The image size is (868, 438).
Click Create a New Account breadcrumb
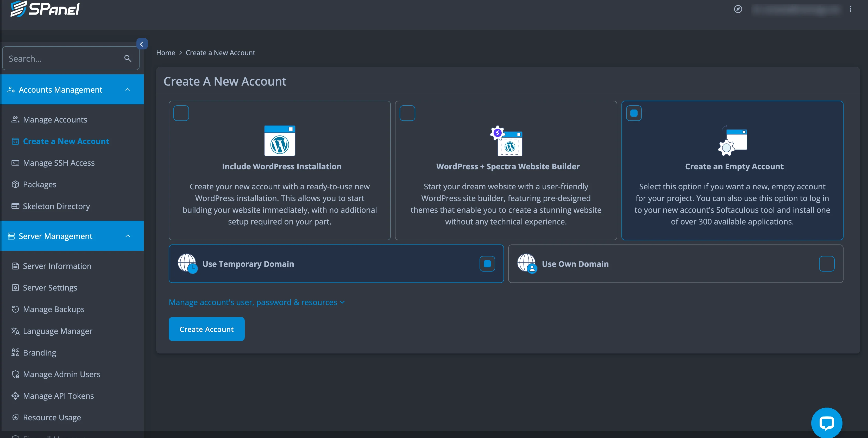220,53
